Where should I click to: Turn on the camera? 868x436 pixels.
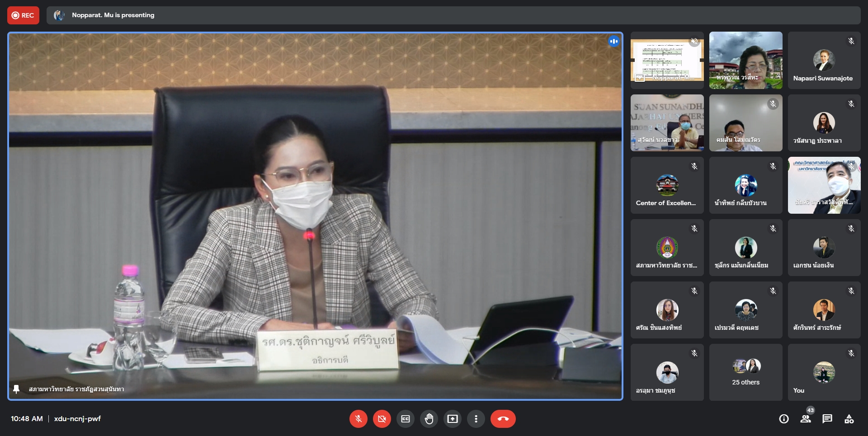tap(382, 419)
